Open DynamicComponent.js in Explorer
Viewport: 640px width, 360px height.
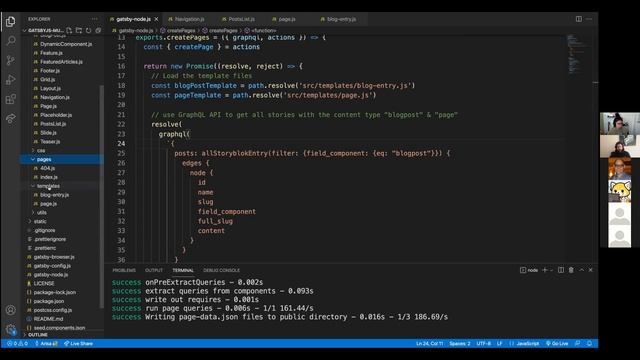coord(66,44)
